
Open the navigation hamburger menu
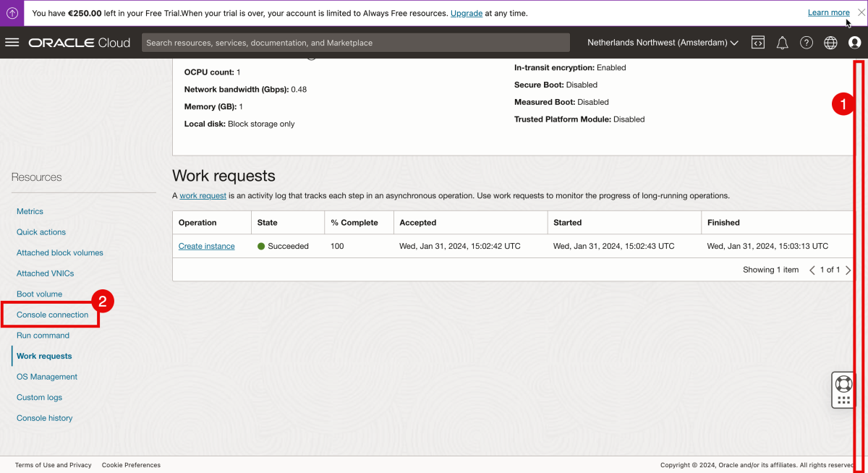coord(12,42)
